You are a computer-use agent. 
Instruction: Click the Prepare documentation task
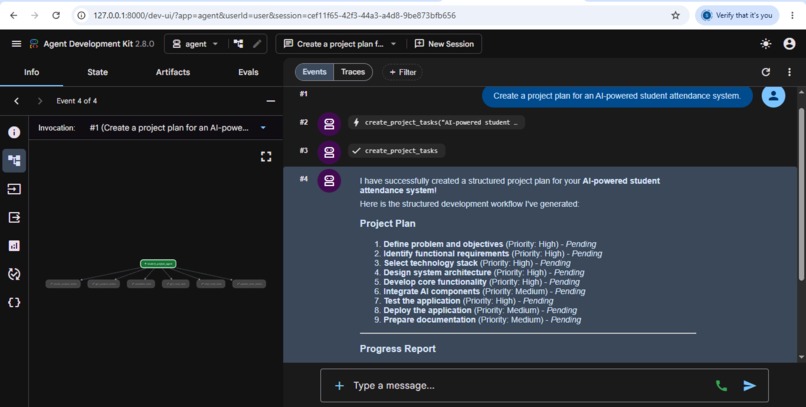pos(429,320)
